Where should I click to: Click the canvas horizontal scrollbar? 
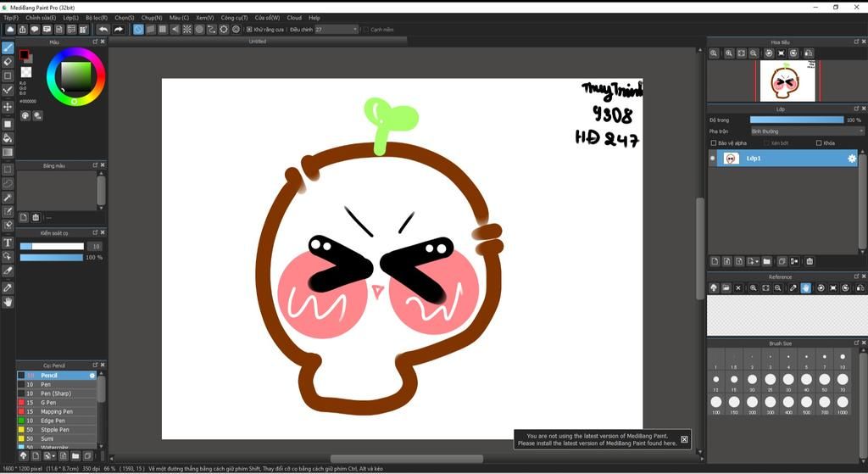pyautogui.click(x=407, y=459)
